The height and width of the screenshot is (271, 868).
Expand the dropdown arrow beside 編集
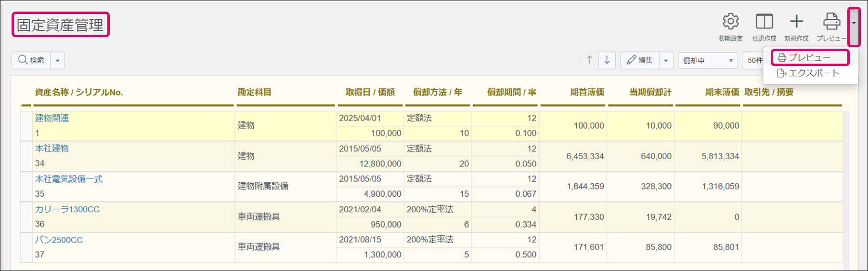coord(666,60)
